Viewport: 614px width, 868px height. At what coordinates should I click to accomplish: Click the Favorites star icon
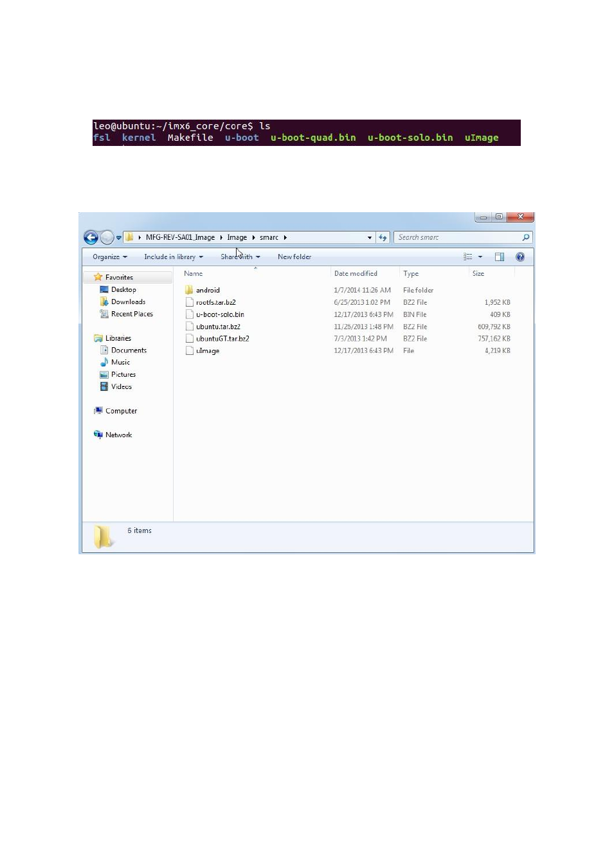tap(98, 277)
